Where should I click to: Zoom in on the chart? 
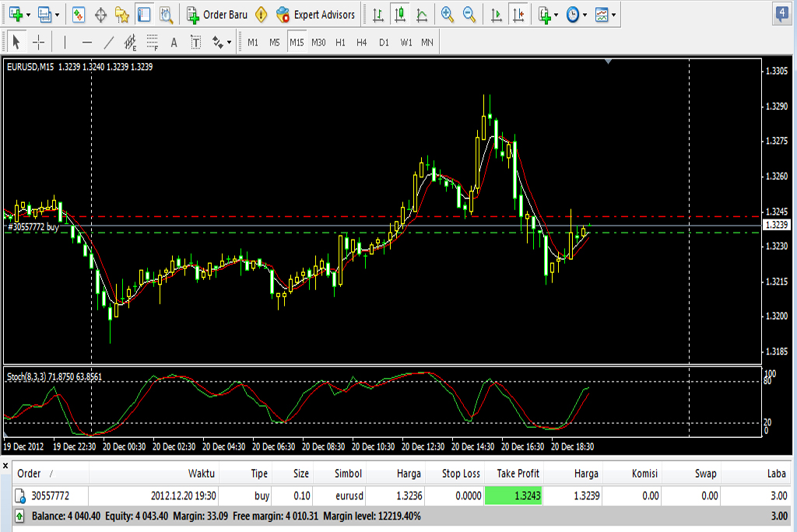click(x=448, y=15)
